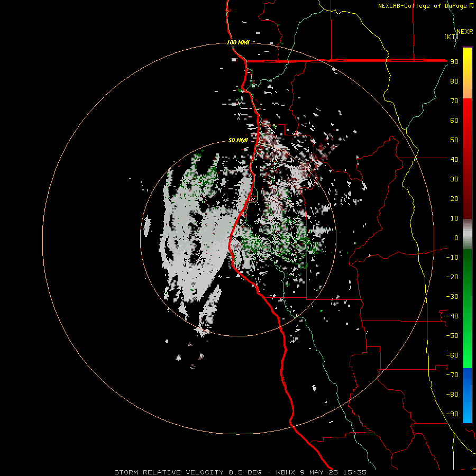Screen dimensions: 476x476
Task: Click the 90 value on the velocity scale
Action: coord(454,62)
